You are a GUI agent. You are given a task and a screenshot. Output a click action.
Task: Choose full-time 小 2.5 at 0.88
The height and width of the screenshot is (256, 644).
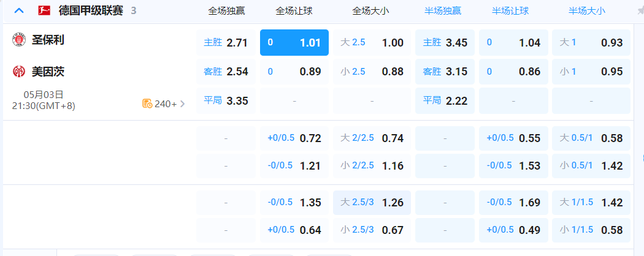372,72
